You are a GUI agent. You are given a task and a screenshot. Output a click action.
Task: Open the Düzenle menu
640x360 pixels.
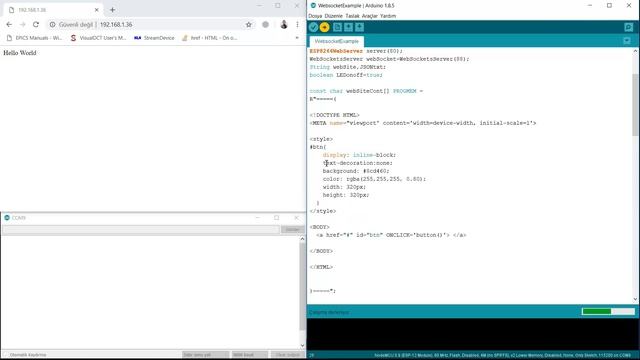pos(333,16)
